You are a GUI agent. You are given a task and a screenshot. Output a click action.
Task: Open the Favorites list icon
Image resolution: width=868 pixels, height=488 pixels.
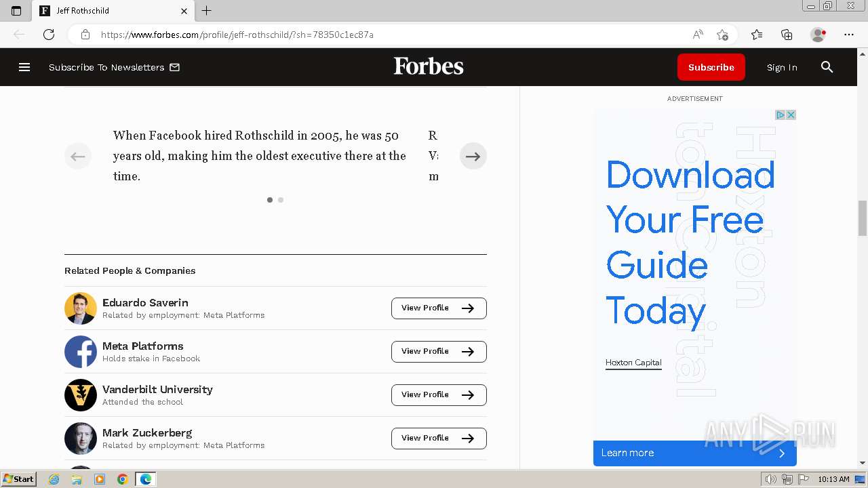757,35
